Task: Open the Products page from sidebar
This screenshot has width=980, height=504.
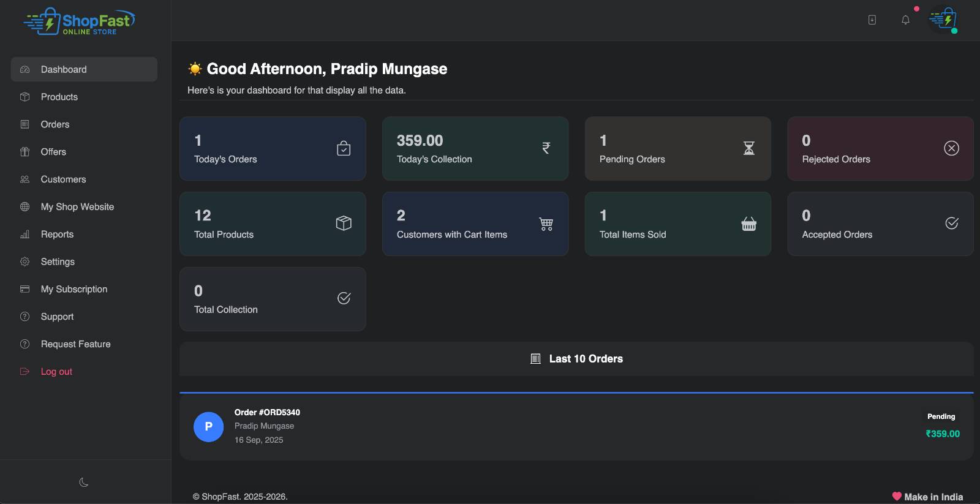Action: pyautogui.click(x=59, y=97)
